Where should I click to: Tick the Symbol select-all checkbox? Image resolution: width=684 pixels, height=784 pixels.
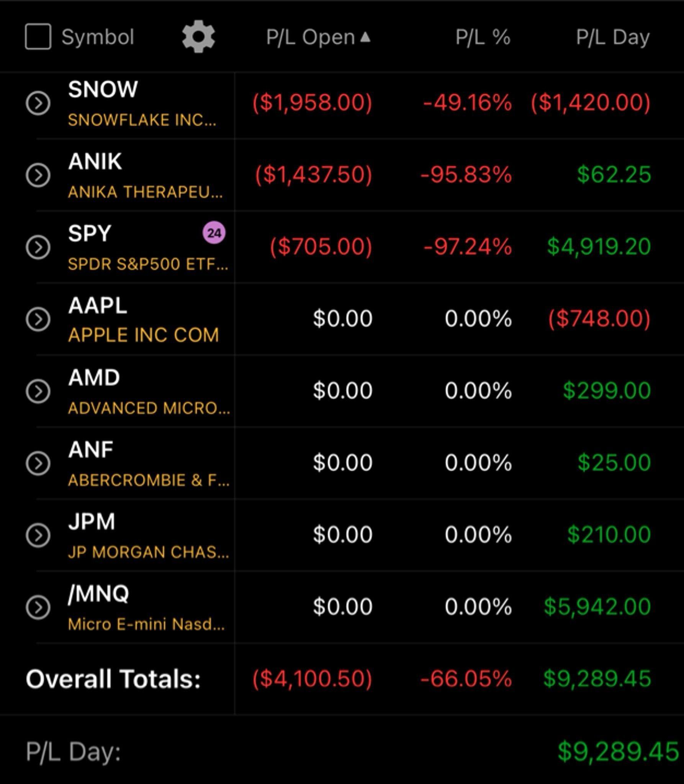(x=38, y=37)
